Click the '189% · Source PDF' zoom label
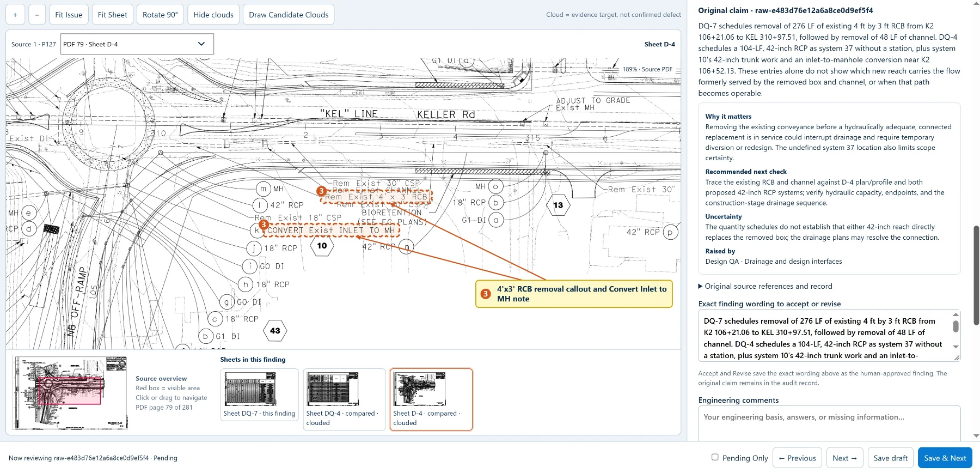 [x=647, y=69]
